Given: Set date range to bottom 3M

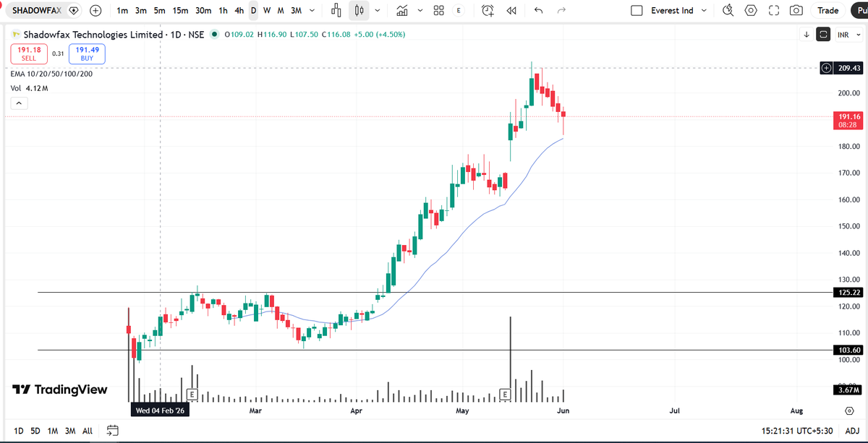Looking at the screenshot, I should [x=70, y=431].
